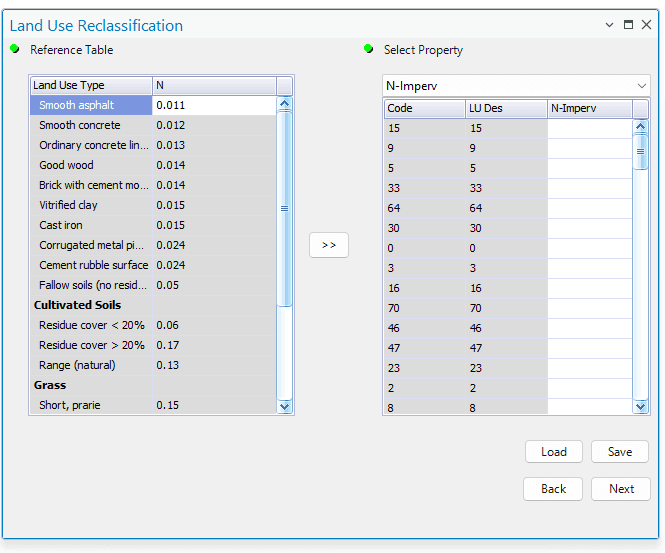Click reference table scroll down arrow
Image resolution: width=665 pixels, height=553 pixels.
tap(285, 406)
